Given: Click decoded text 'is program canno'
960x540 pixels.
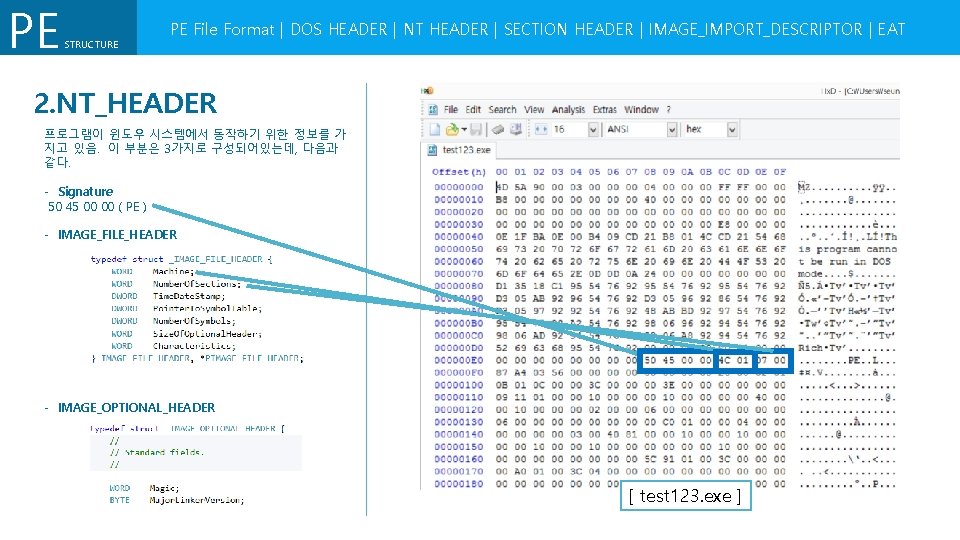Looking at the screenshot, I should tap(847, 249).
